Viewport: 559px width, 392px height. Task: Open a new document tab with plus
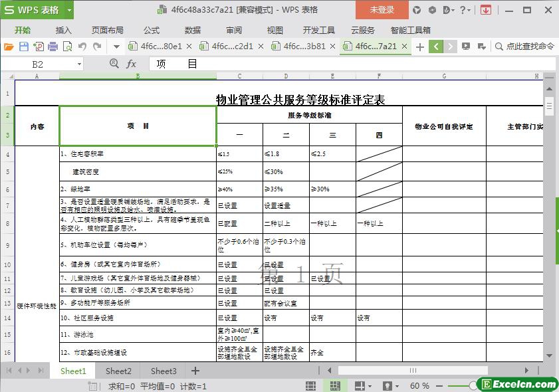click(419, 47)
